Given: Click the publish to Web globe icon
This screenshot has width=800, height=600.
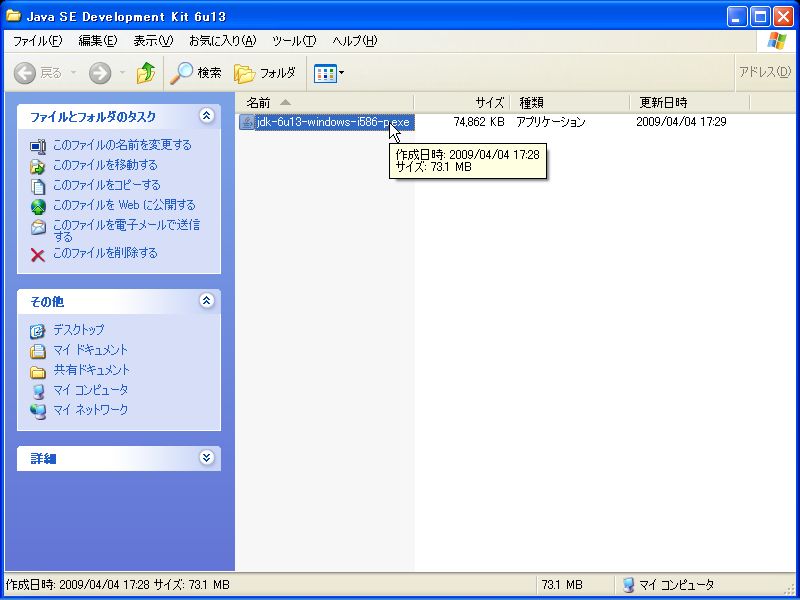Looking at the screenshot, I should click(38, 207).
